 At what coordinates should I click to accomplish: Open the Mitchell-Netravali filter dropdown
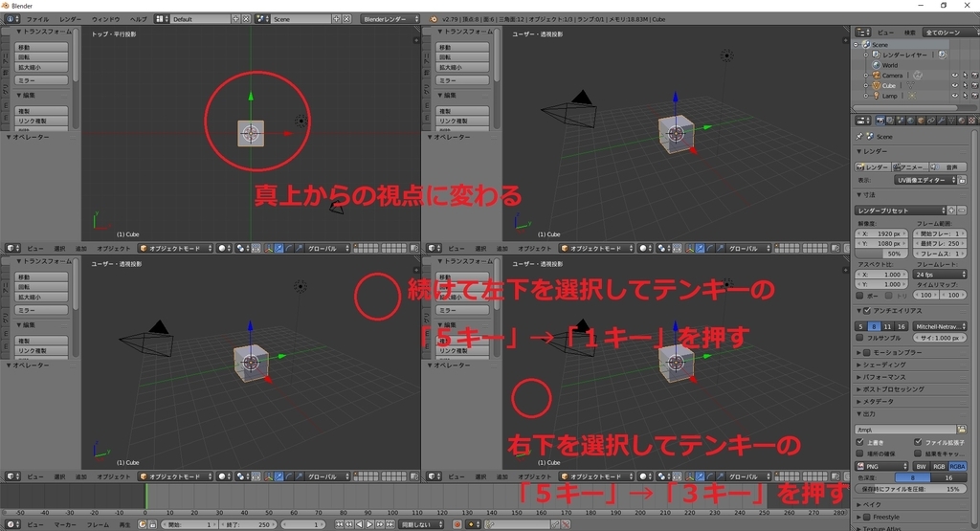tap(940, 326)
